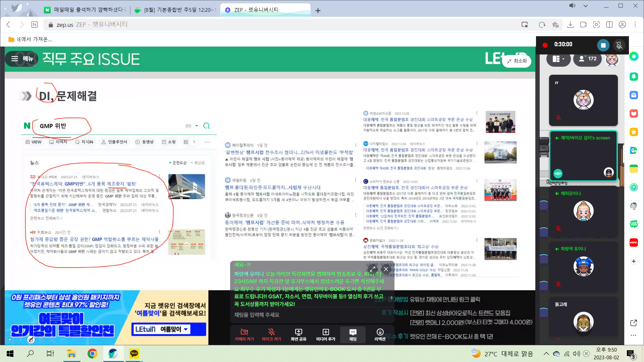Open the 메뉴 hamburger menu

tap(22, 59)
